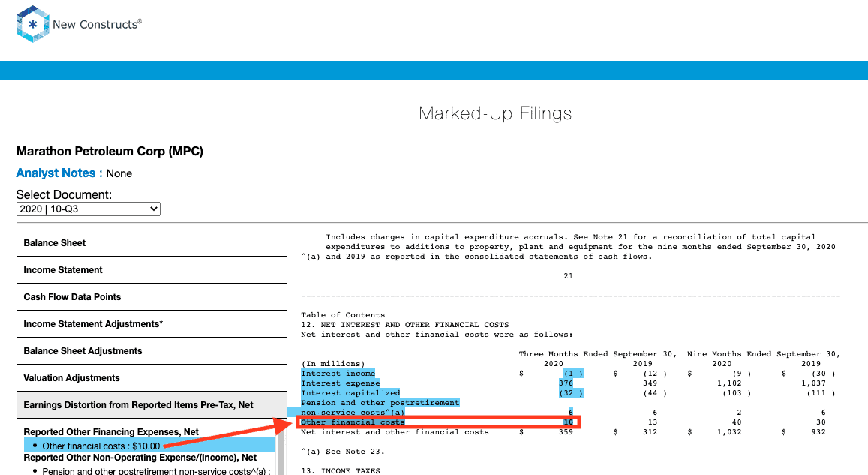Image resolution: width=868 pixels, height=475 pixels.
Task: Click Reported Other Financing Expenses, Net heading
Action: click(111, 431)
